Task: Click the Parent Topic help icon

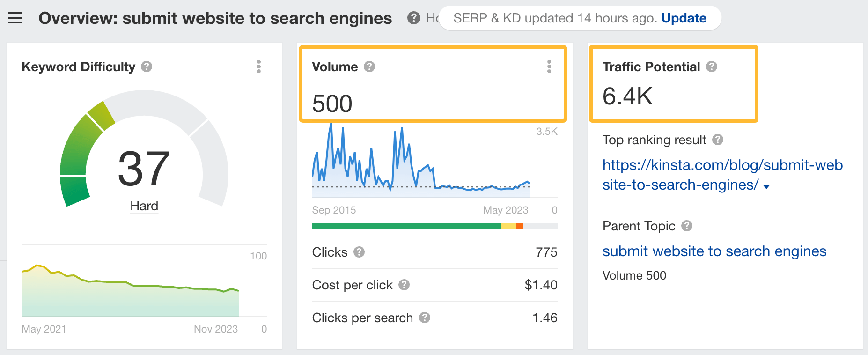Action: click(686, 226)
